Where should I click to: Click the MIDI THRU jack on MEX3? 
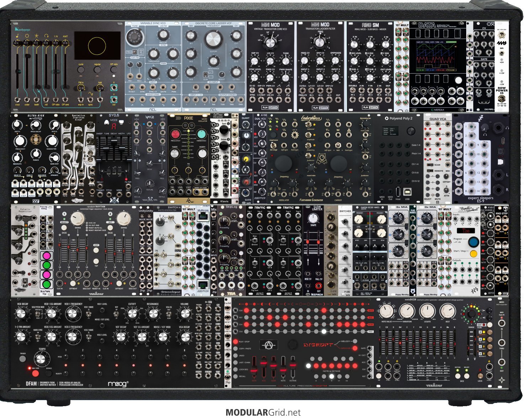coord(502,343)
